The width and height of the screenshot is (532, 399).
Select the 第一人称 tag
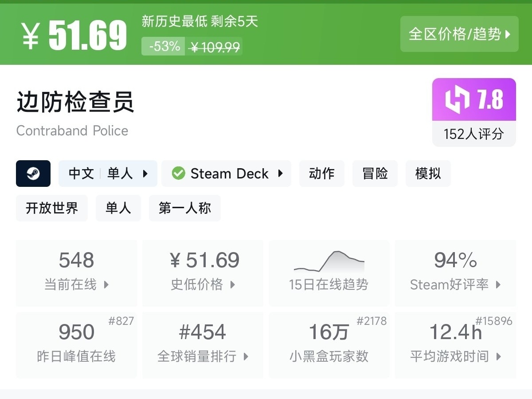tap(184, 208)
